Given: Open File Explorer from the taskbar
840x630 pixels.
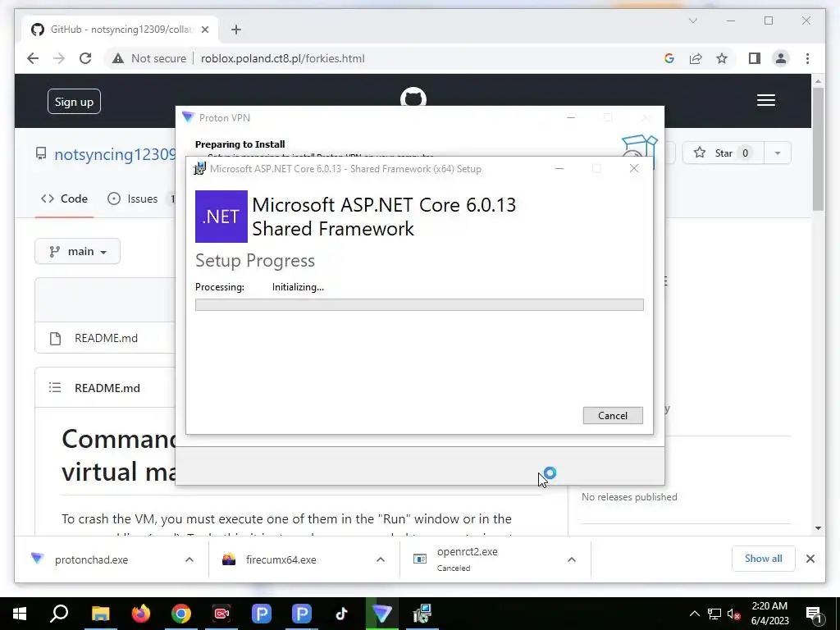Looking at the screenshot, I should (100, 614).
